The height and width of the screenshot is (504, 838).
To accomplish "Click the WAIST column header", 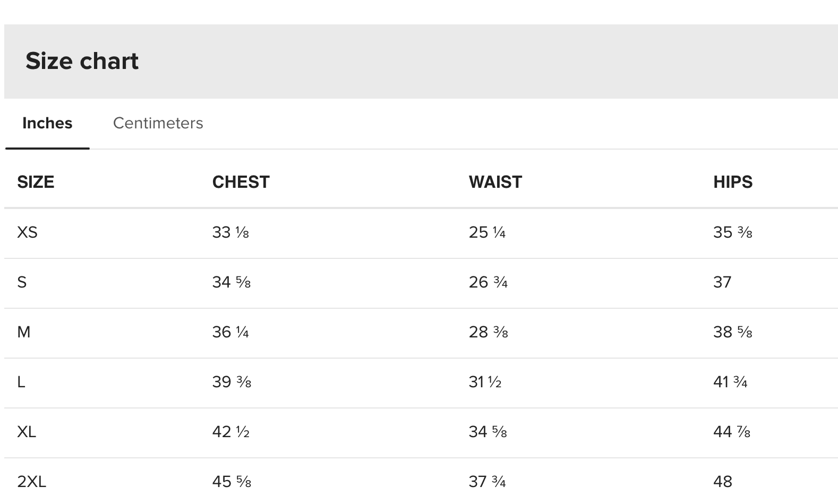I will [495, 182].
